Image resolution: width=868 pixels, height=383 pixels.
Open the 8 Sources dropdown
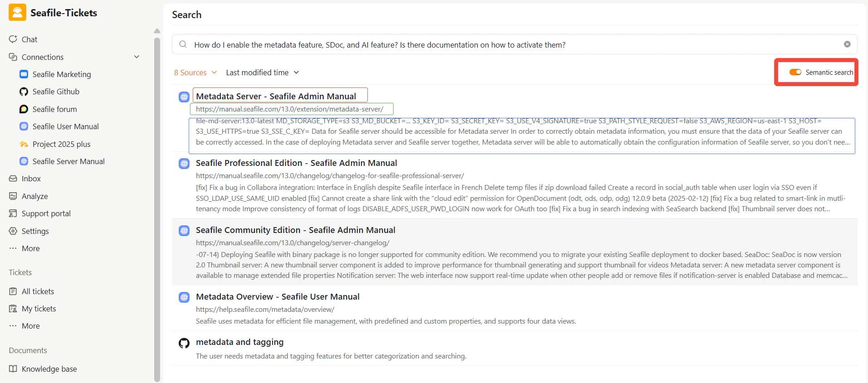coord(195,73)
